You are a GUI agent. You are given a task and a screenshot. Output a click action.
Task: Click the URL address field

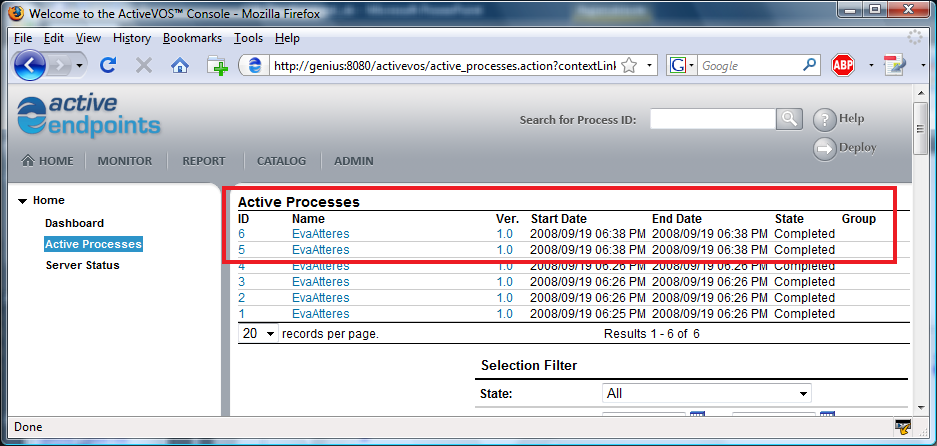point(444,65)
